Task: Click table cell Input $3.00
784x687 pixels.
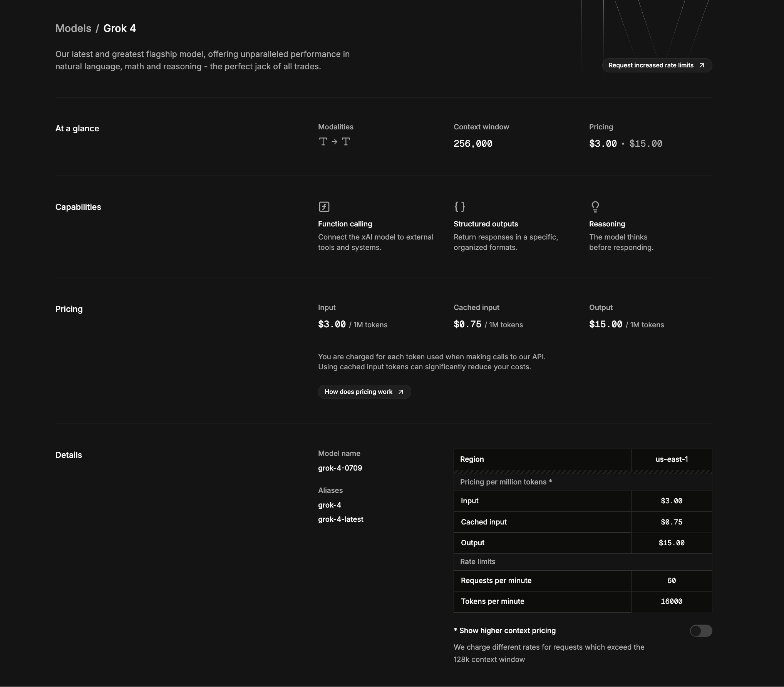Action: (x=672, y=501)
